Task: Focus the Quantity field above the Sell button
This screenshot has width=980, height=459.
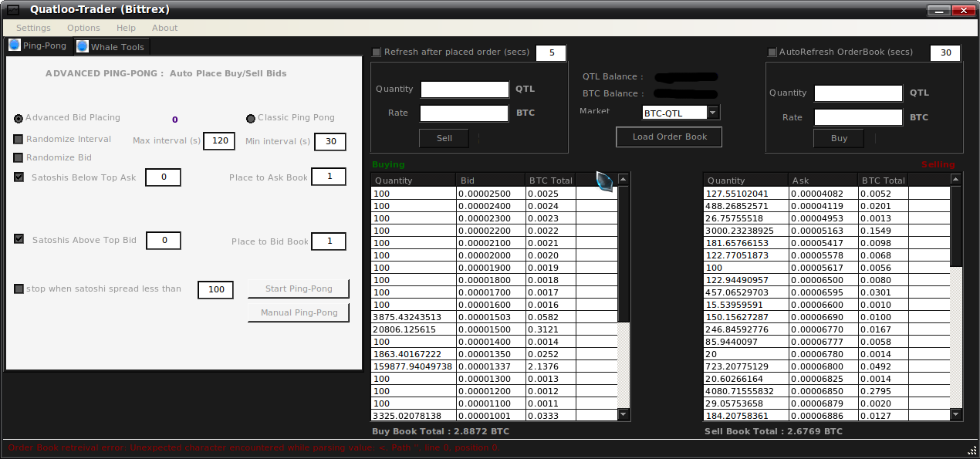Action: coord(465,89)
